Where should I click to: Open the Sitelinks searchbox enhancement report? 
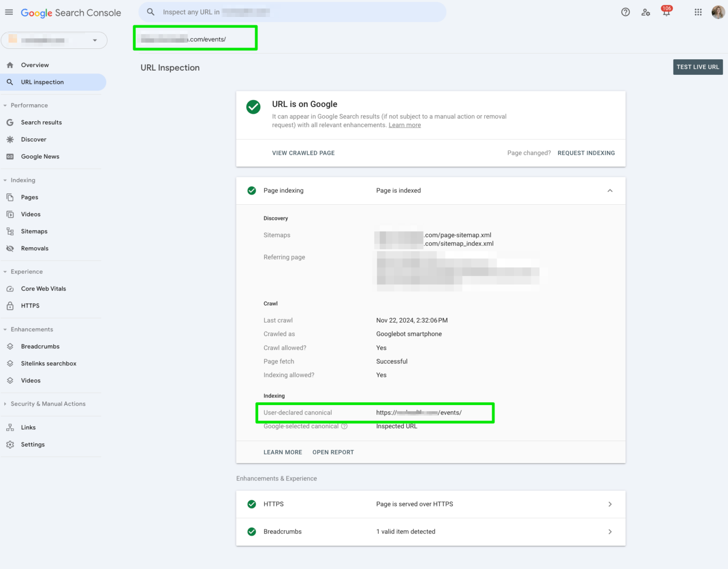click(x=48, y=363)
